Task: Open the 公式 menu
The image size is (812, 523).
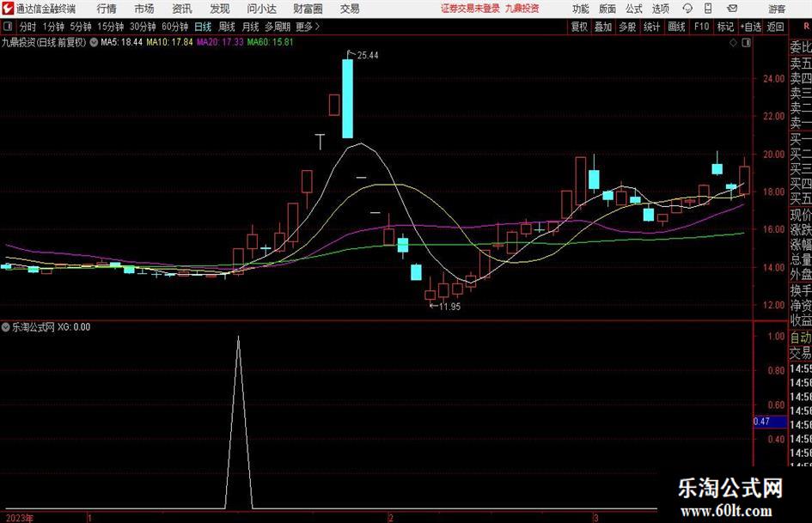Action: (x=634, y=9)
